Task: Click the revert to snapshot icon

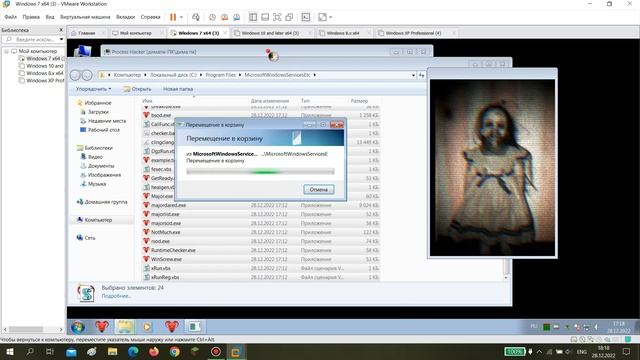Action: tap(224, 17)
